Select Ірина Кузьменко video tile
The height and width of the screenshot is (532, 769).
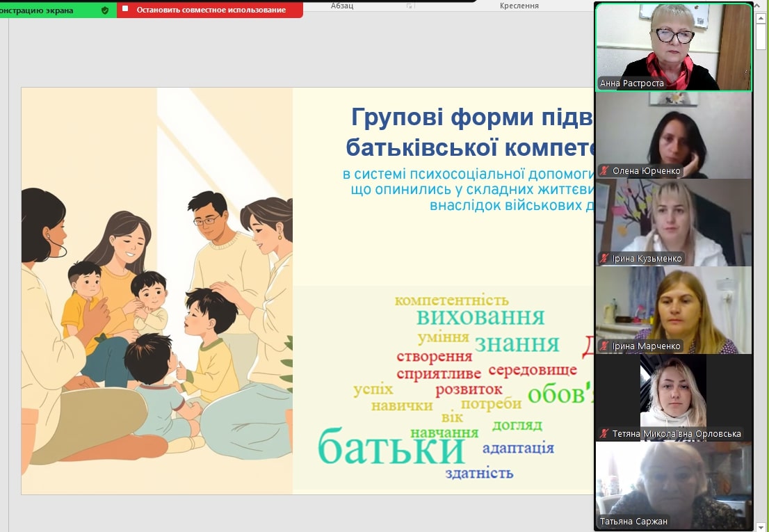point(673,222)
